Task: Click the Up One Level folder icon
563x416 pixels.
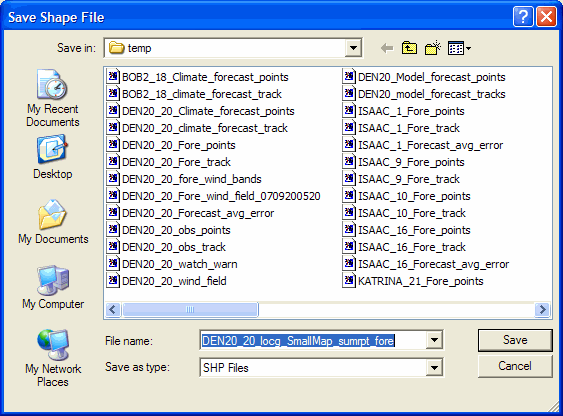Action: pyautogui.click(x=409, y=48)
